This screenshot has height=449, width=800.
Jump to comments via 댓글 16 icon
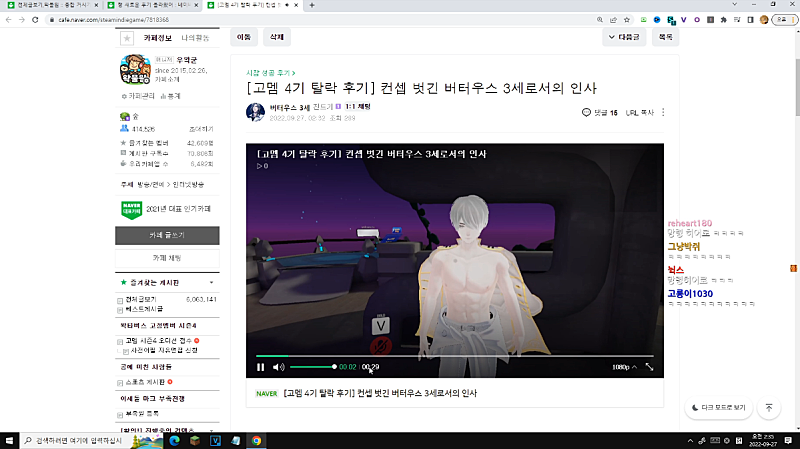coord(599,112)
